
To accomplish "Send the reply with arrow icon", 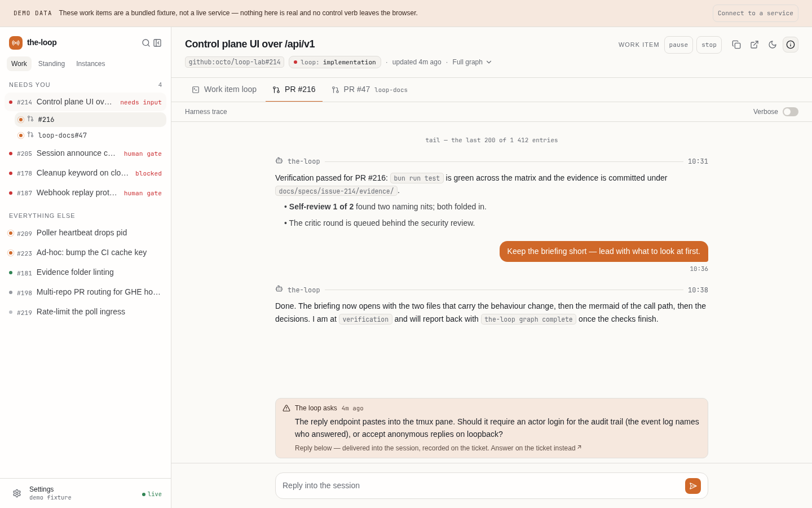I will (x=693, y=486).
